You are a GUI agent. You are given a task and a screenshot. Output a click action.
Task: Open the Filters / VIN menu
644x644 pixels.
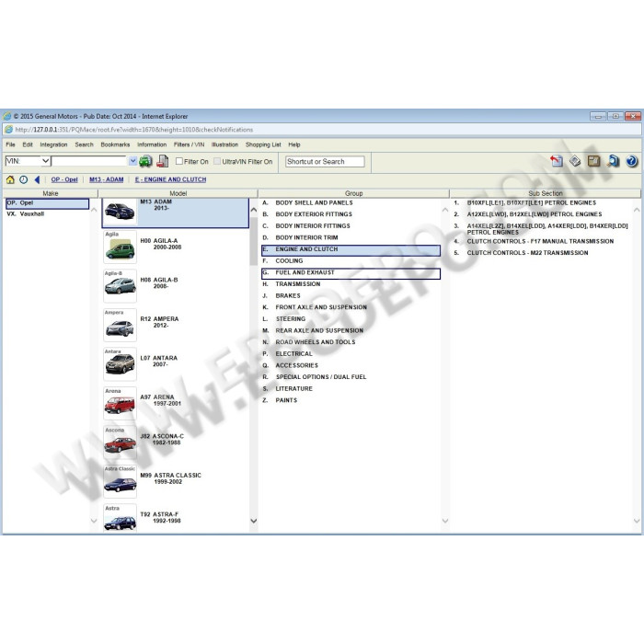click(189, 144)
